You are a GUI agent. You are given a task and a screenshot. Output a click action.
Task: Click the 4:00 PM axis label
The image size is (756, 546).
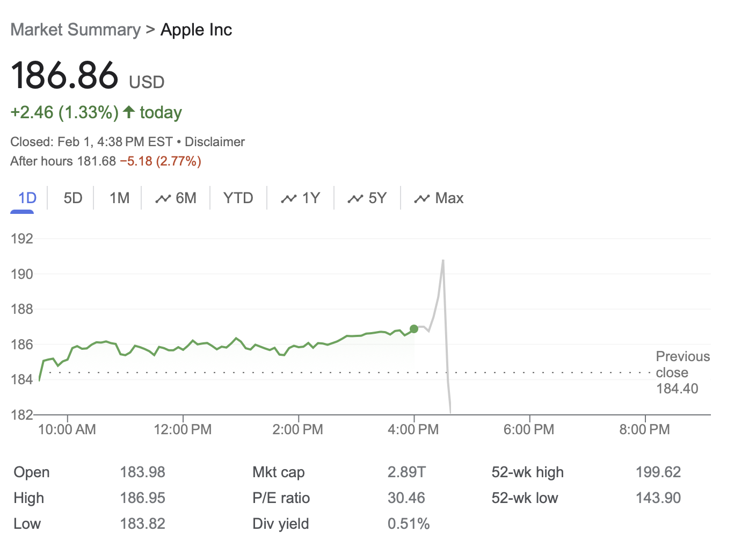coord(413,429)
